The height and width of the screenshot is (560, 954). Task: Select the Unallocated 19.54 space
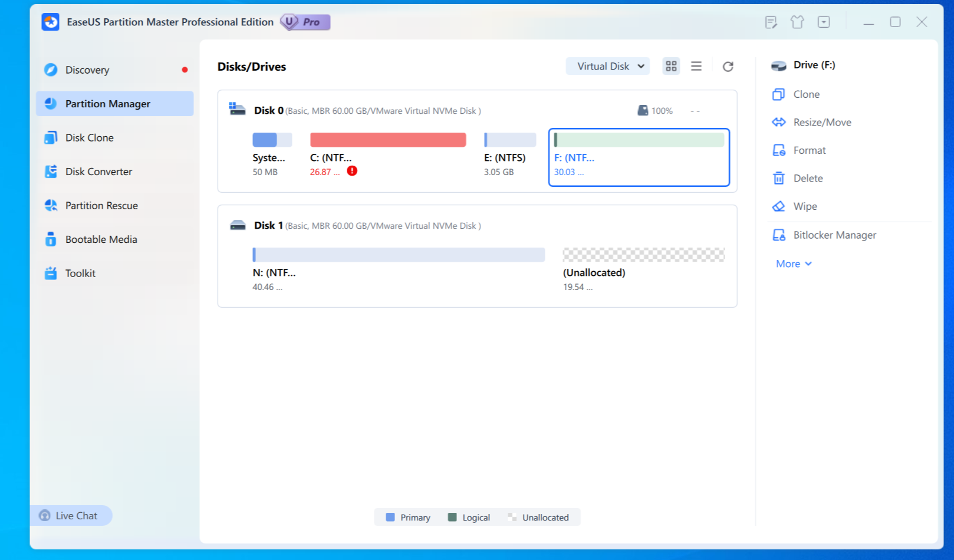click(x=643, y=270)
